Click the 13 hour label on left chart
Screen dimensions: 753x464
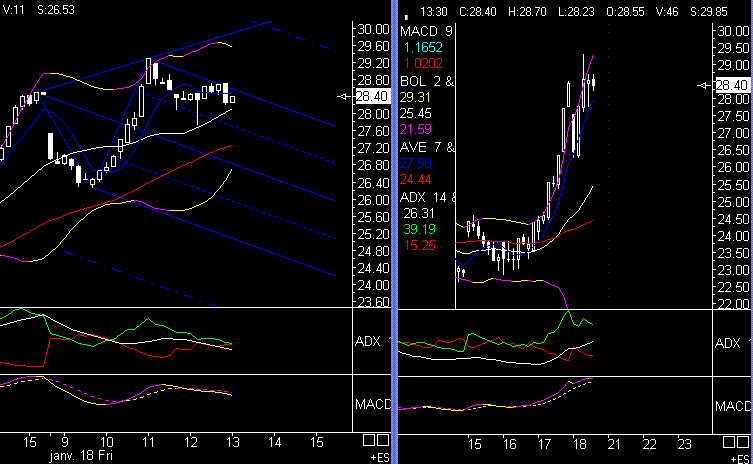click(232, 442)
